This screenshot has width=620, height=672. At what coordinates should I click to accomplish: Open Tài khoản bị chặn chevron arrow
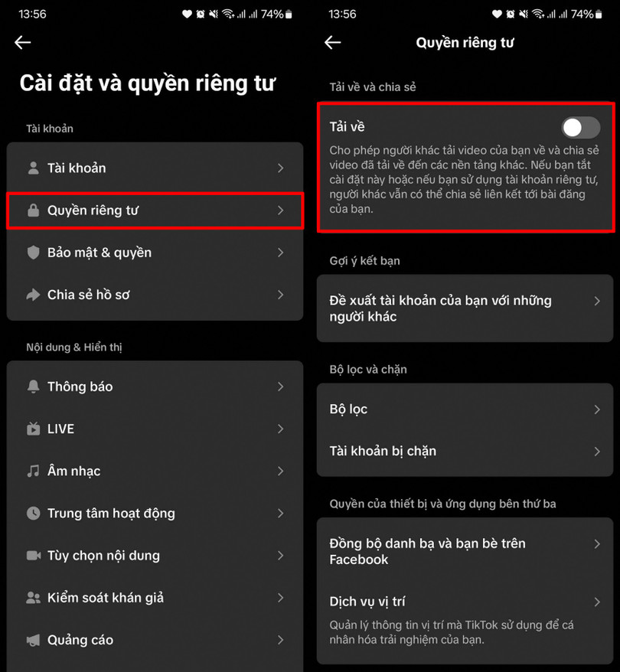tap(597, 452)
